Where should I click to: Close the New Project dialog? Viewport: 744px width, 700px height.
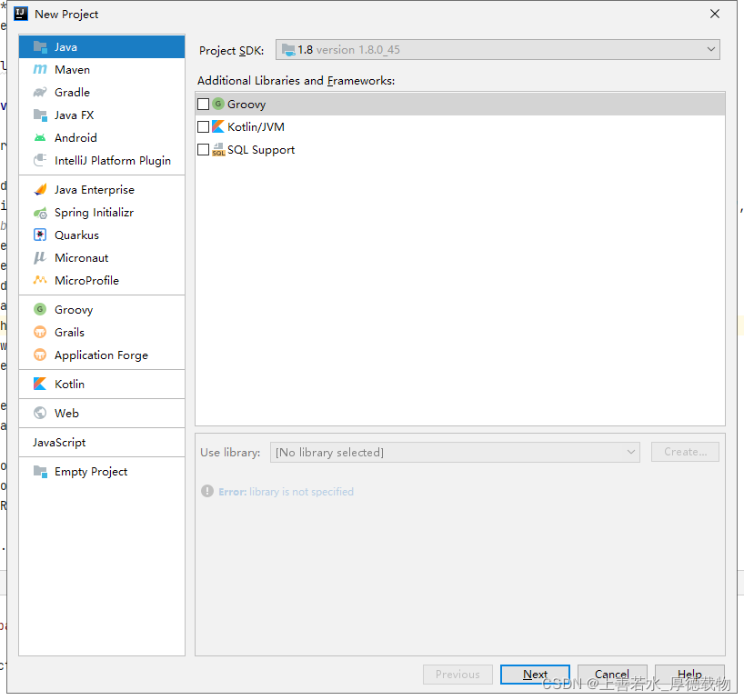coord(715,14)
